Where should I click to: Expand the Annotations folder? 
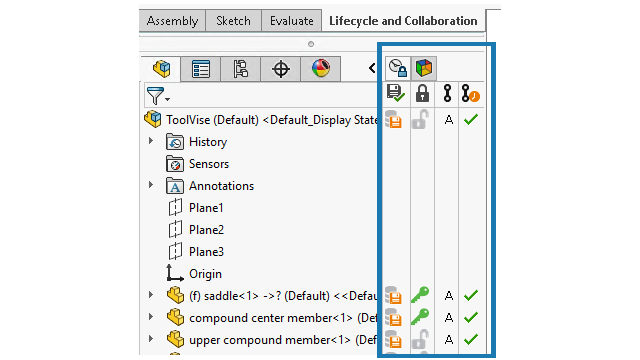tap(151, 185)
